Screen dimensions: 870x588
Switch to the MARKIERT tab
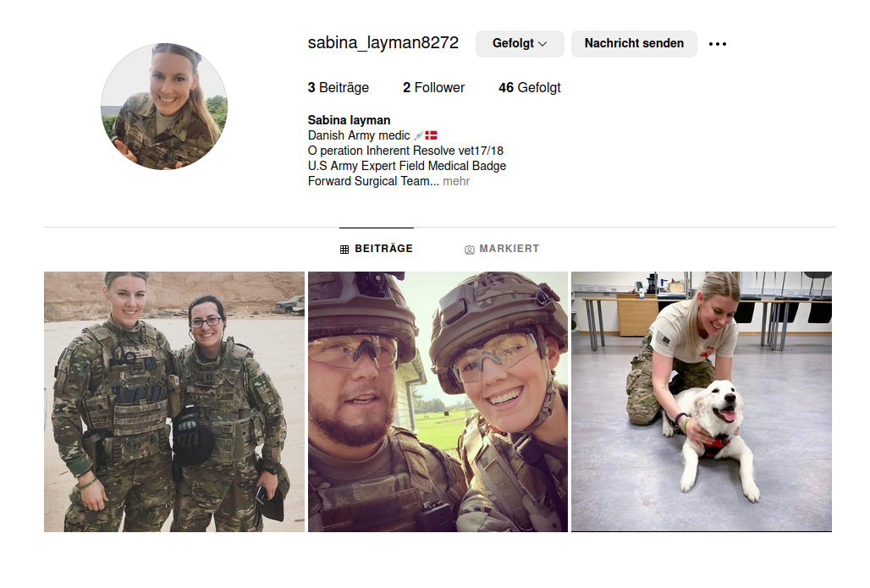click(x=502, y=249)
